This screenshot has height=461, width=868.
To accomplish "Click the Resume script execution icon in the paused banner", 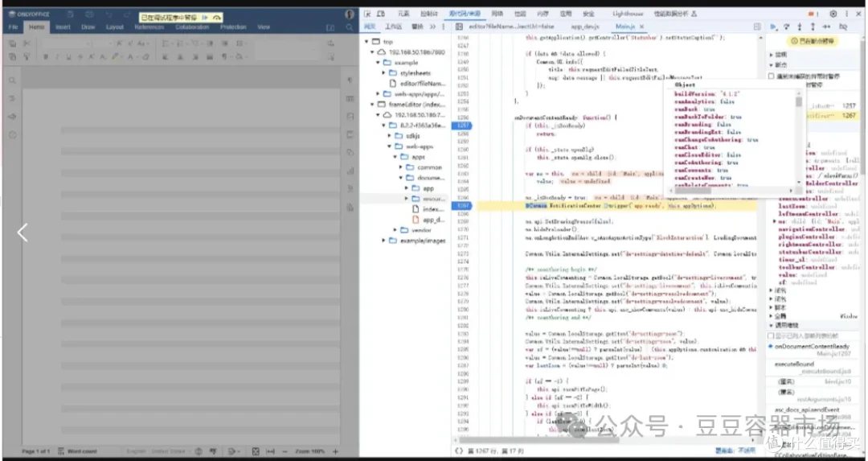I will tap(205, 18).
